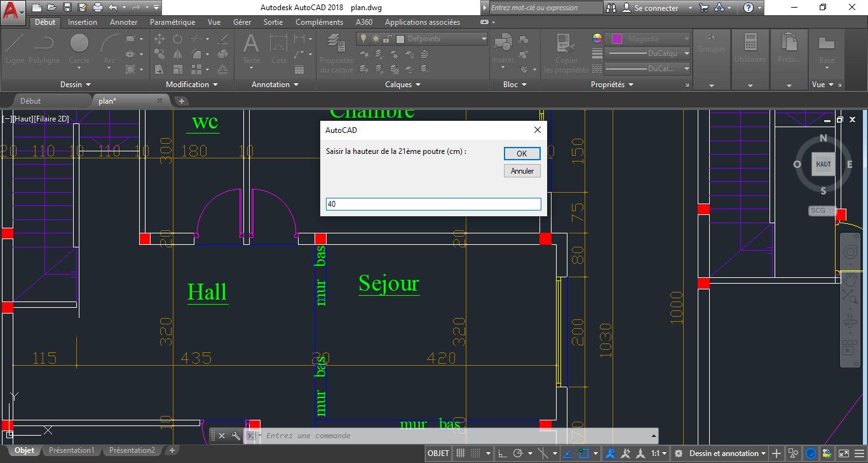Toggle the grid display in status bar
Image resolution: width=868 pixels, height=463 pixels.
coord(460,453)
